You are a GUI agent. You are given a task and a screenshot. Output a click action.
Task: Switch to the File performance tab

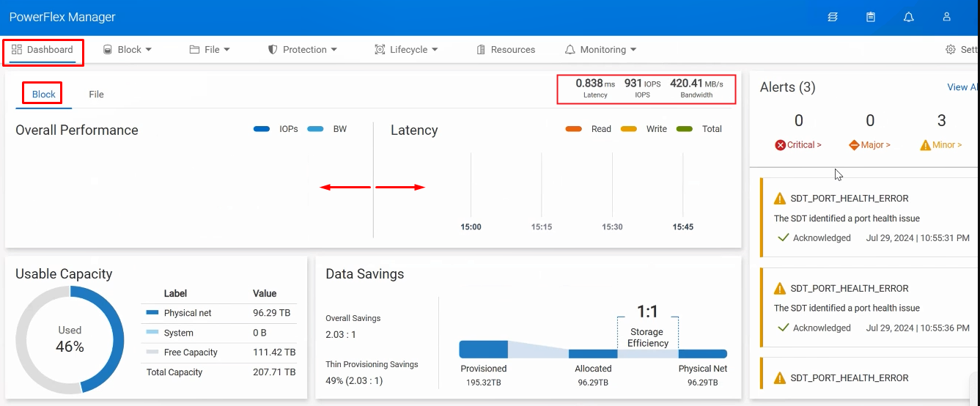[x=96, y=95]
